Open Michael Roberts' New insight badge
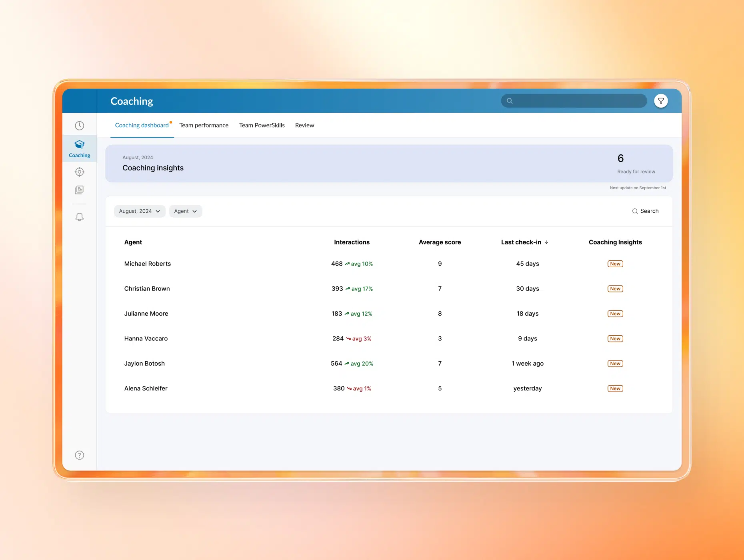Screen dimensions: 744x560 (x=615, y=264)
